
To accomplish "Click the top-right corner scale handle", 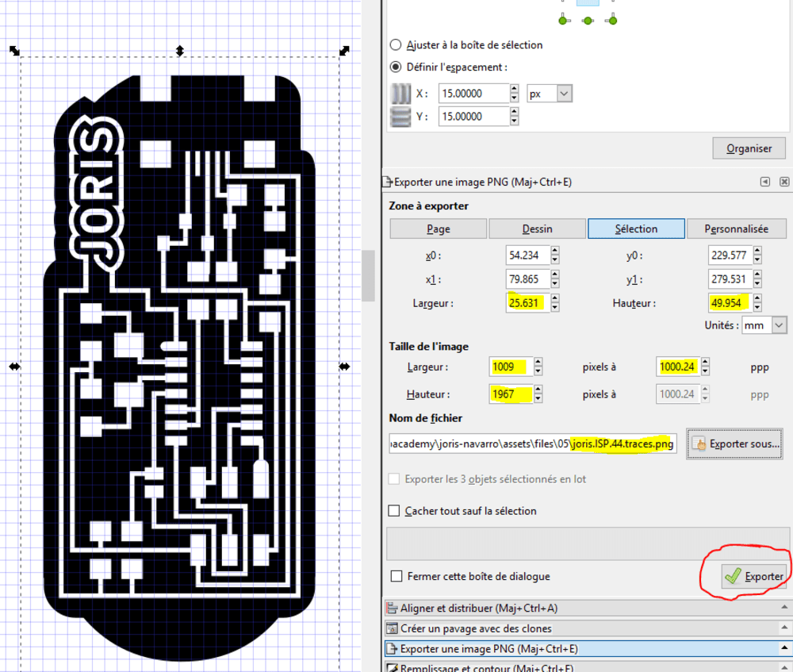I will [x=344, y=51].
